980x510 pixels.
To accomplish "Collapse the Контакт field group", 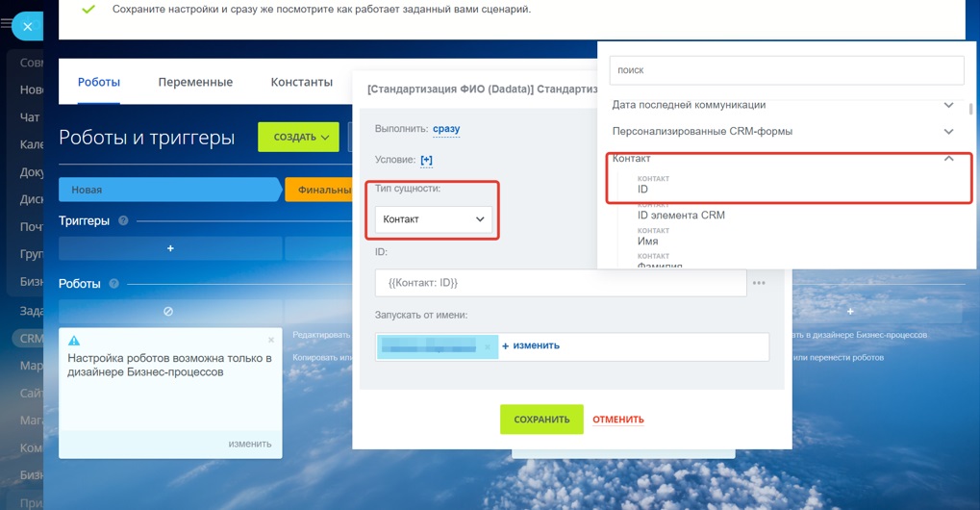I will [948, 159].
